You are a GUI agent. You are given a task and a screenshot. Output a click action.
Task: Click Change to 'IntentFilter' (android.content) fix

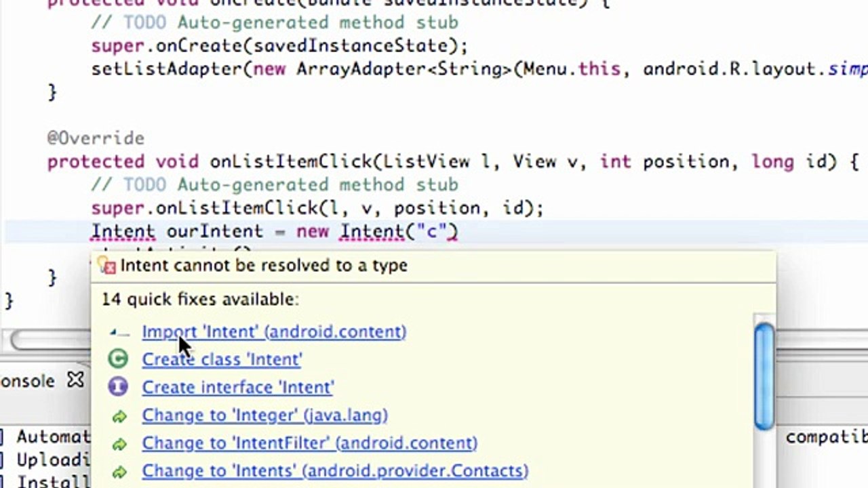point(309,443)
